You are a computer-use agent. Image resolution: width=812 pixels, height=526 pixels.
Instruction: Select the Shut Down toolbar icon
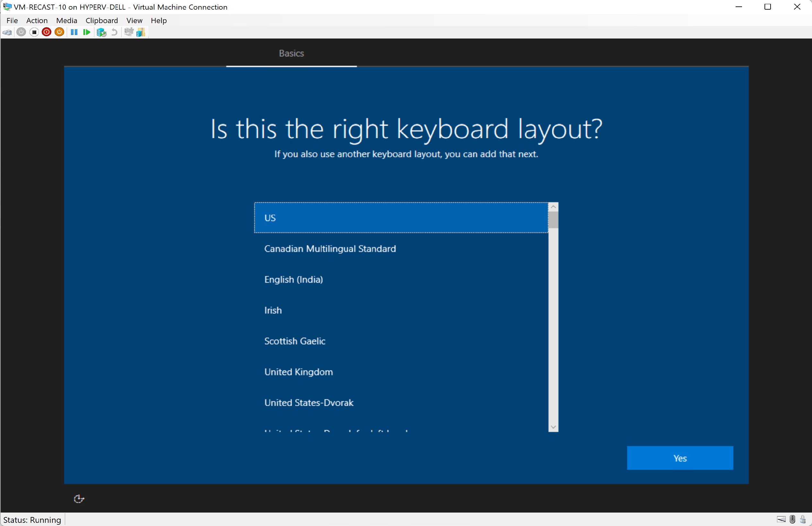pos(47,32)
